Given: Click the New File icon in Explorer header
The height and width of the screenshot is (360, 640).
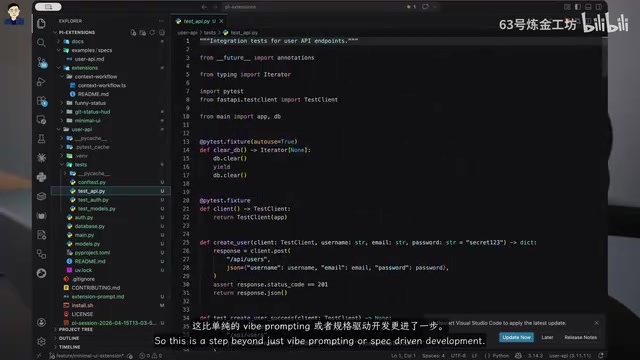Looking at the screenshot, I should (133, 32).
